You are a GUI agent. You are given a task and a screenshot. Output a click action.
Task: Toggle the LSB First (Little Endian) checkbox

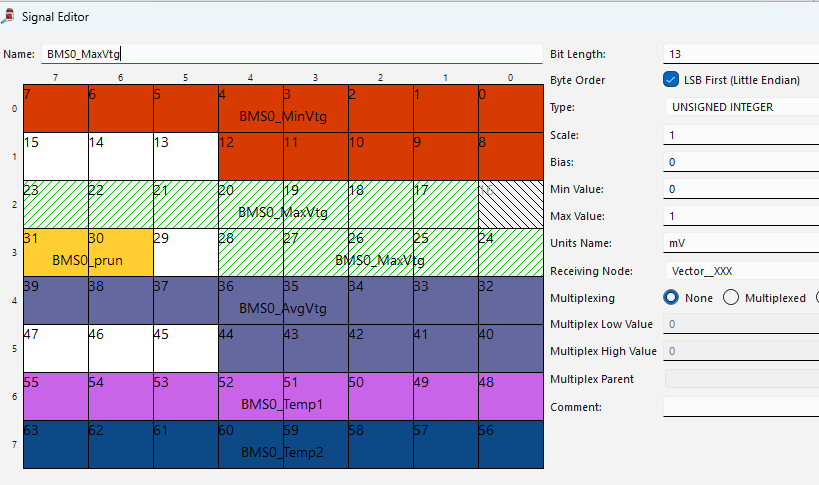[x=671, y=80]
